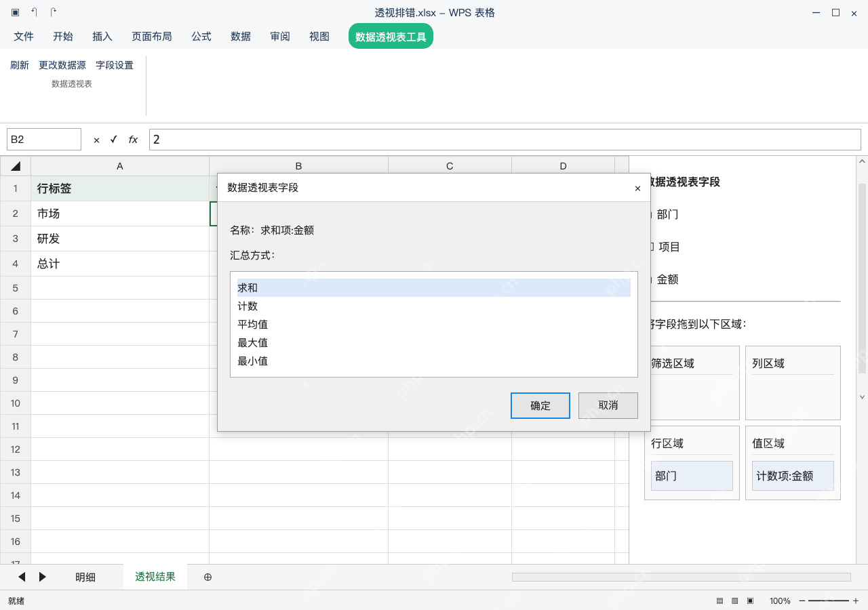
Task: Open 字段设置 in the ribbon
Action: pos(115,65)
